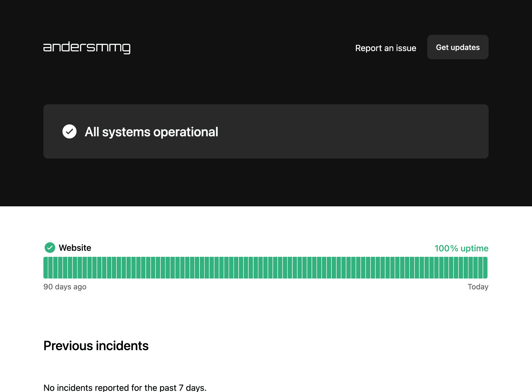The image size is (532, 392).
Task: Click the rightmost uptime bar for today
Action: point(485,268)
